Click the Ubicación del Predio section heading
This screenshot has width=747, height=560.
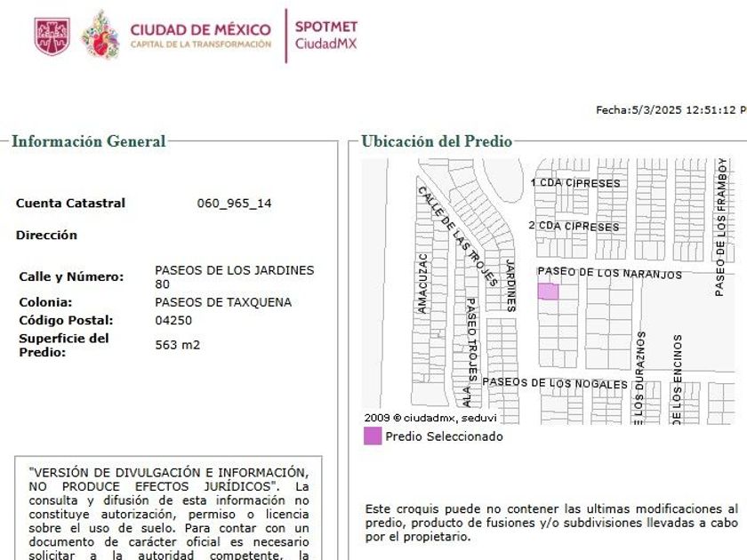click(x=437, y=141)
